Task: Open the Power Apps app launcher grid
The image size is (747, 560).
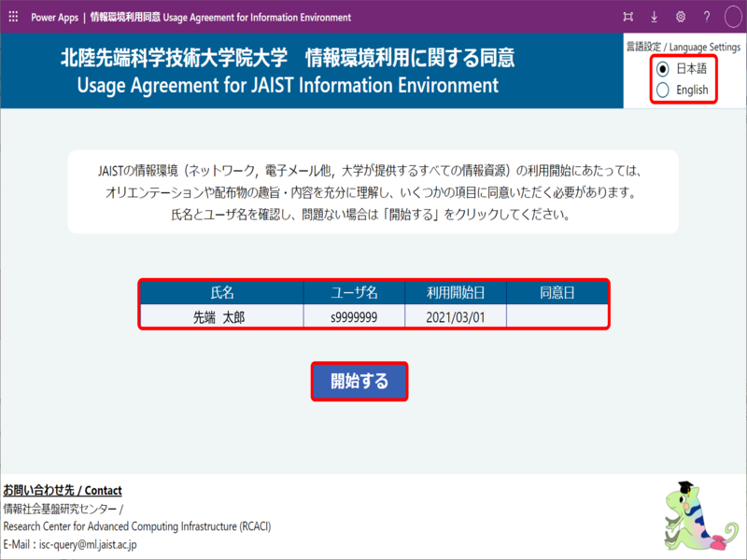Action: (13, 17)
